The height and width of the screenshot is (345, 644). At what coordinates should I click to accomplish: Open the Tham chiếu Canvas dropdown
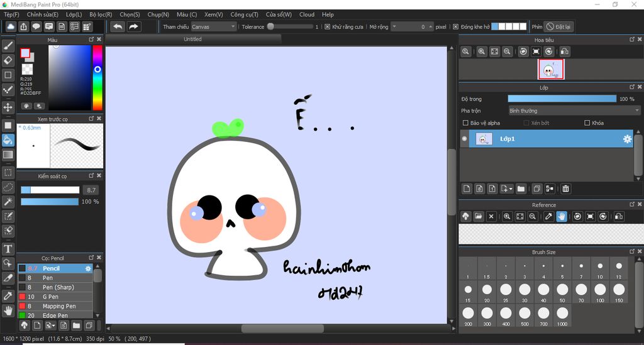click(x=214, y=26)
